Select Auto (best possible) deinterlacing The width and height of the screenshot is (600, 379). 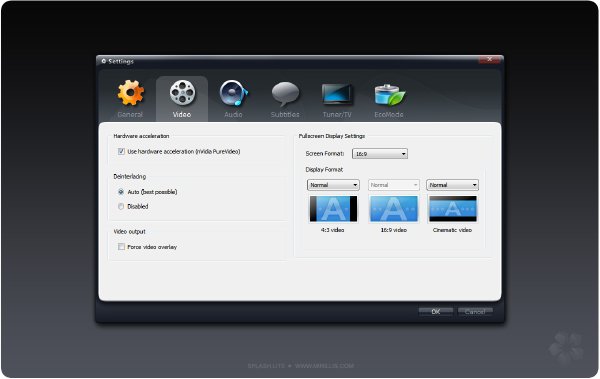pyautogui.click(x=121, y=192)
